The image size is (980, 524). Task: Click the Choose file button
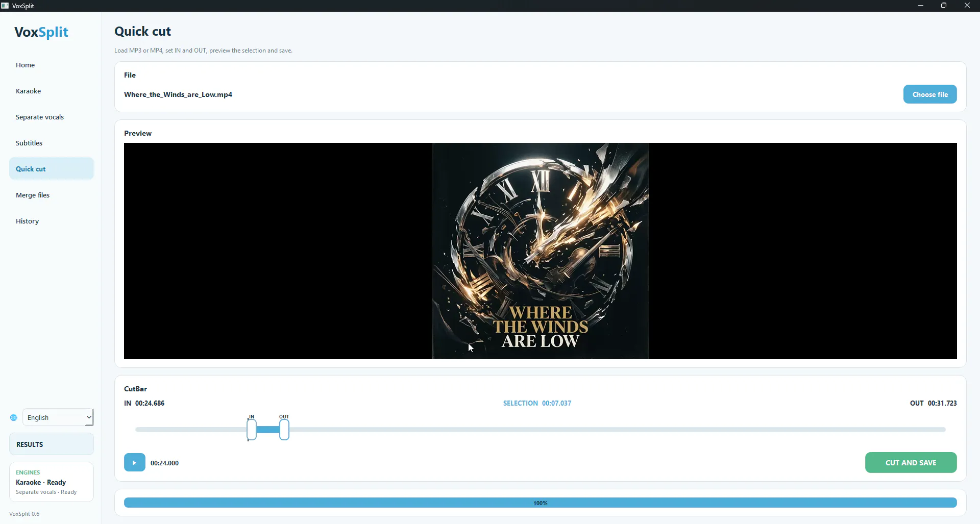[930, 94]
